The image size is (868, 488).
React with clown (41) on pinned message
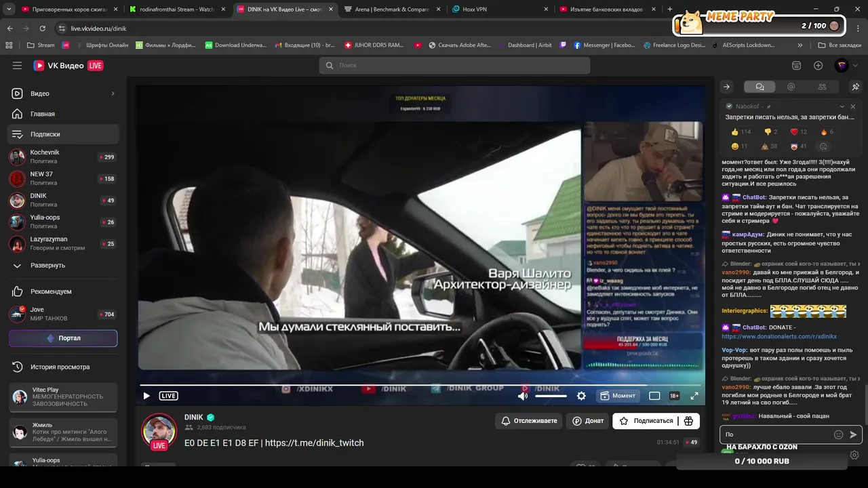(799, 146)
